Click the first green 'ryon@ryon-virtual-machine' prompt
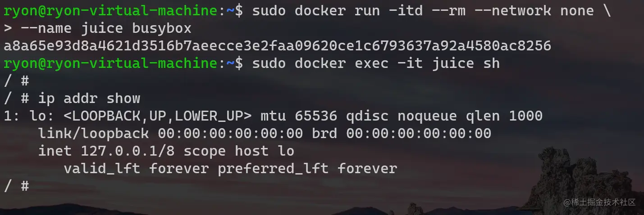The image size is (644, 215). (110, 11)
